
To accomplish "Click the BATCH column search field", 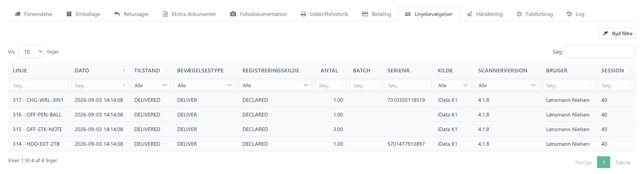I will (x=365, y=85).
